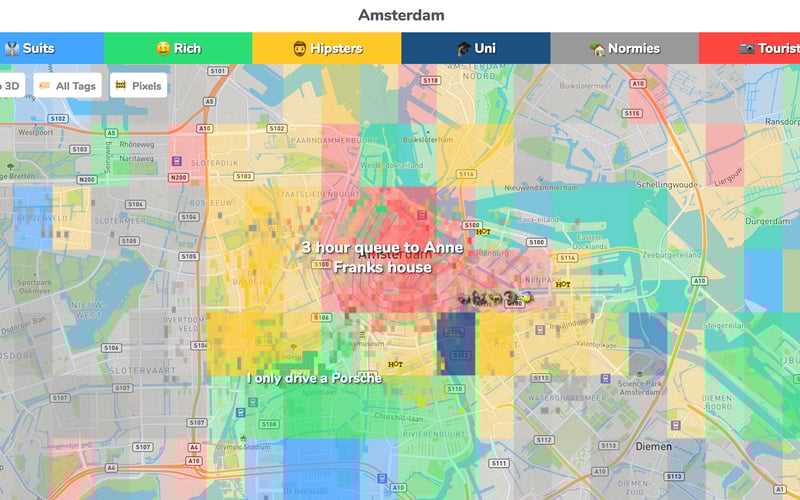Click the S111 road shield

tap(498, 463)
